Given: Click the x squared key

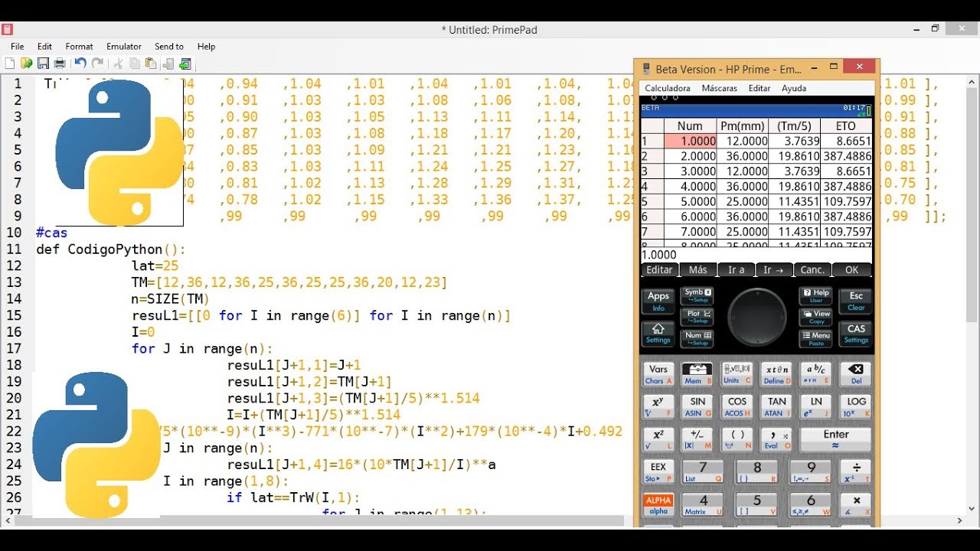Looking at the screenshot, I should 658,439.
